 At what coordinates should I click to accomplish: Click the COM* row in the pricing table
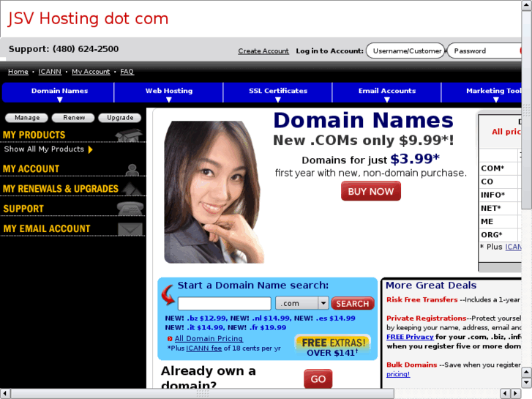pyautogui.click(x=501, y=168)
